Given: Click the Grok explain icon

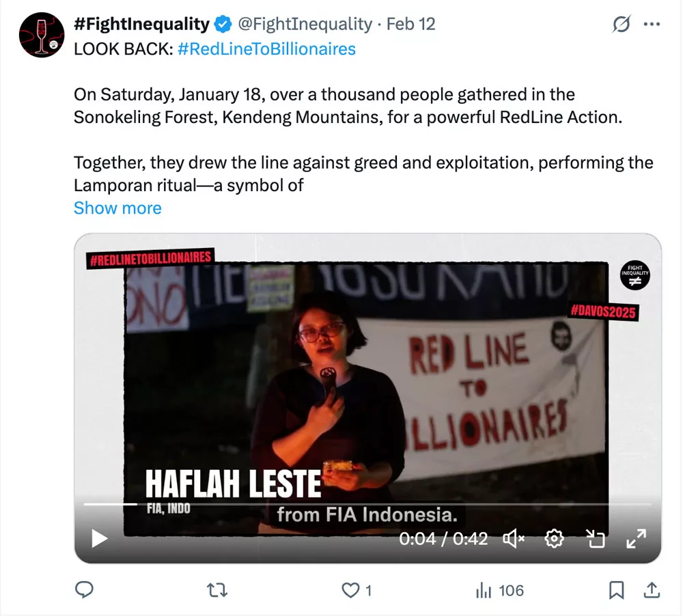Looking at the screenshot, I should coord(621,24).
